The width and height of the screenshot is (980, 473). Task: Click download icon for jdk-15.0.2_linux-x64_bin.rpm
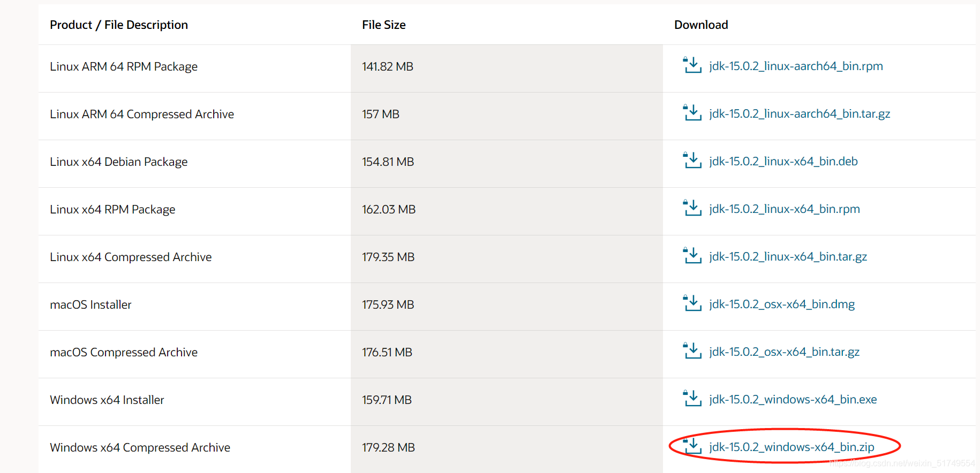[692, 208]
